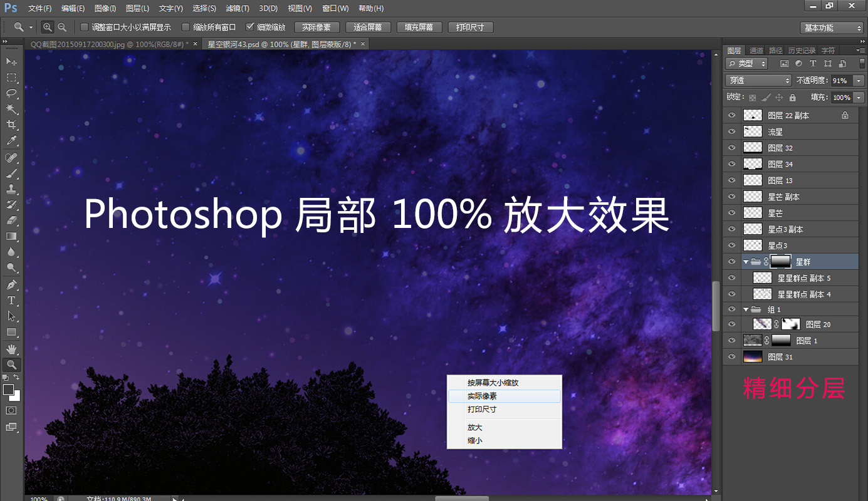Swap foreground and background colors
Image resolution: width=868 pixels, height=501 pixels.
point(17,378)
